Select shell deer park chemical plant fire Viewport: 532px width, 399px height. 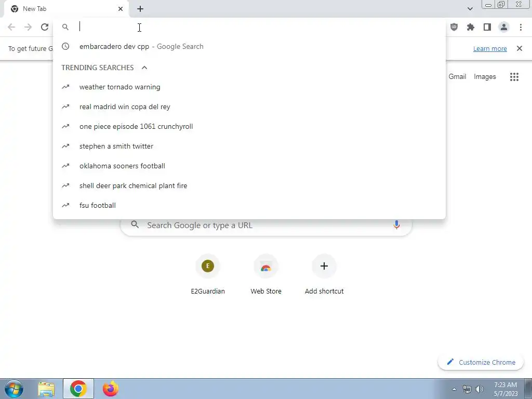pyautogui.click(x=249, y=185)
